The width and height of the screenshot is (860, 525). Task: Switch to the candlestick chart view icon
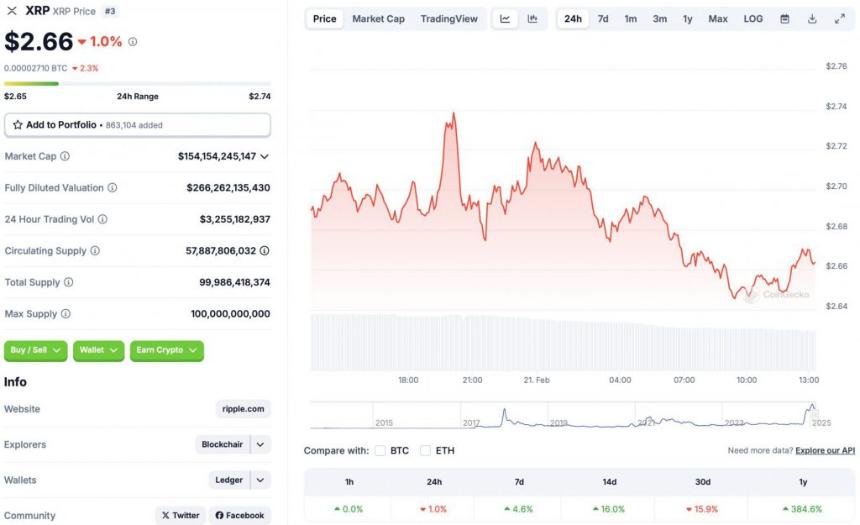point(532,19)
